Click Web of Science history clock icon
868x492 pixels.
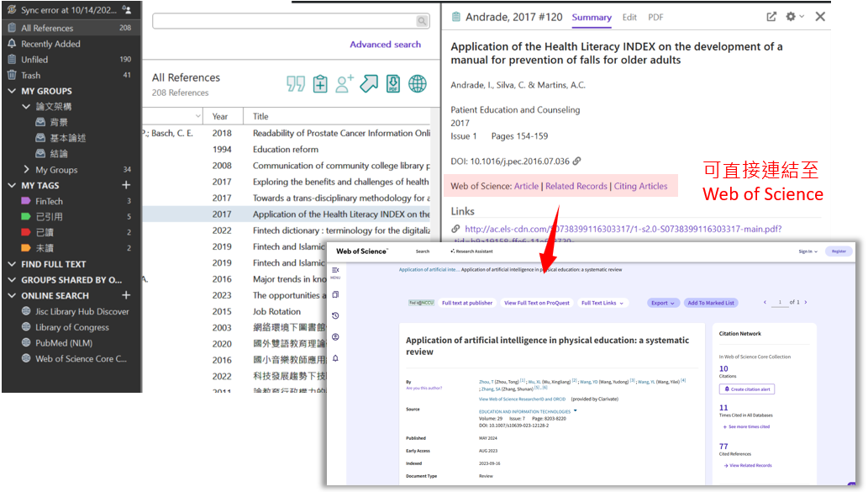tap(335, 316)
